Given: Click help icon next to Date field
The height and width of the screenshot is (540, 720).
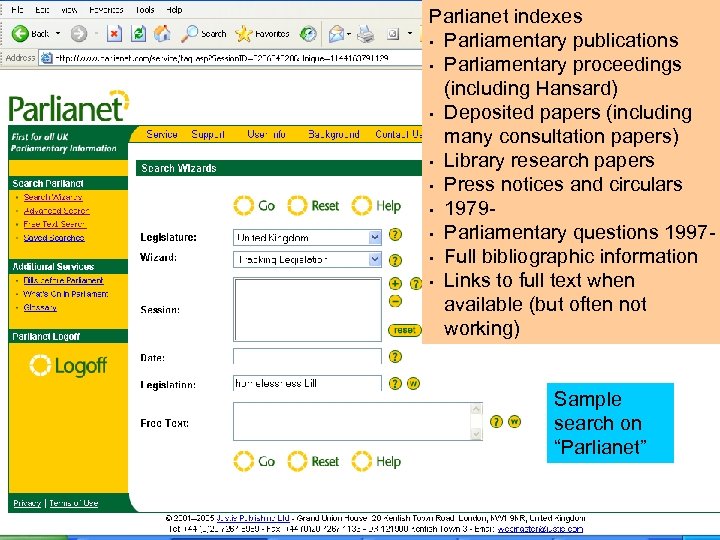Looking at the screenshot, I should (395, 356).
